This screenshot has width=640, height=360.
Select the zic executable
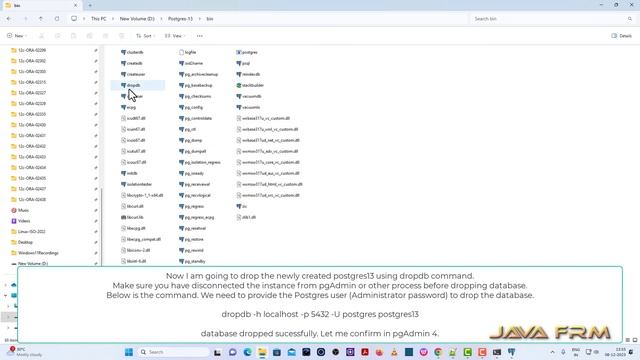(242, 206)
